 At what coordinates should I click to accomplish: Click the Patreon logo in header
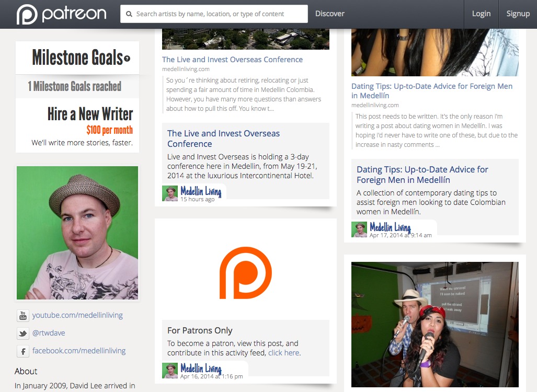[62, 14]
